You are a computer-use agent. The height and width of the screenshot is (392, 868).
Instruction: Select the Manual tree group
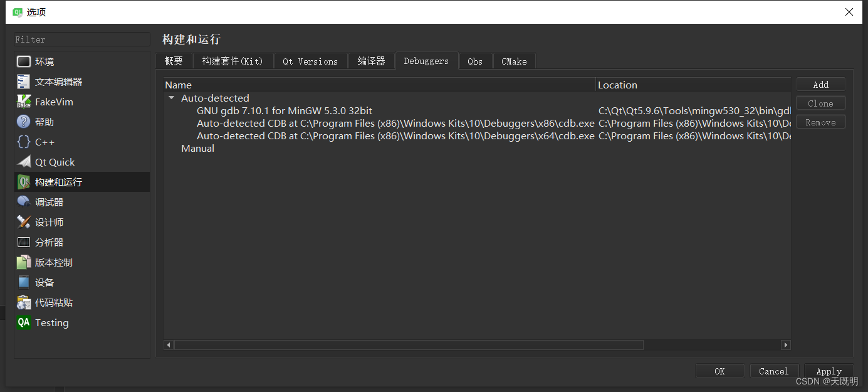[197, 148]
